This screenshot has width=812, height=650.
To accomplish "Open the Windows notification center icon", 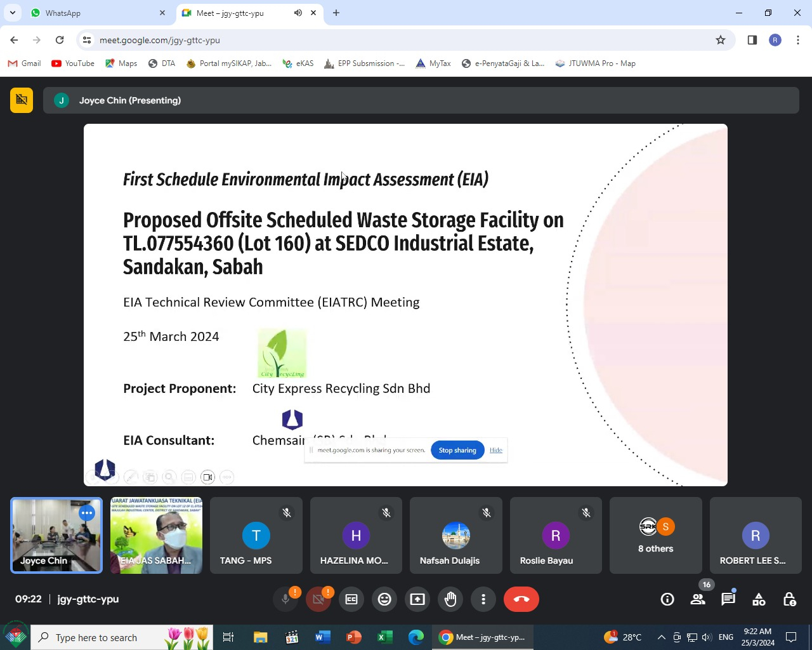I will (791, 637).
